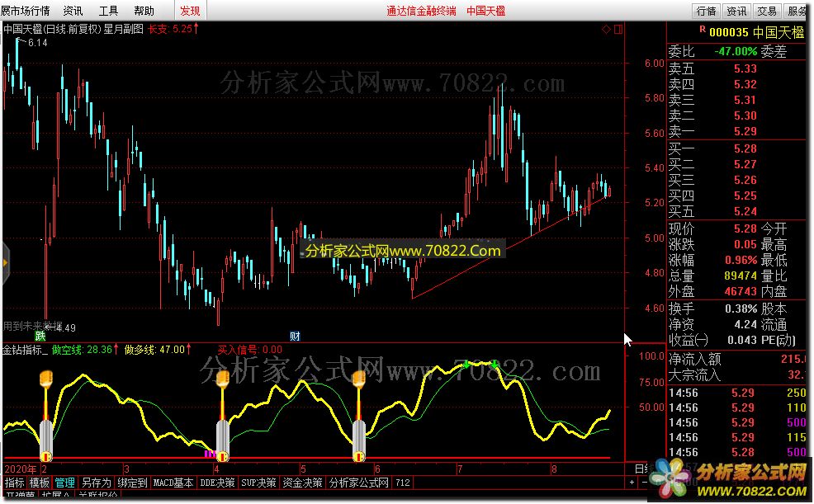Click the right green arrow on indicator peak
Screen dimensions: 814x504
coord(495,365)
